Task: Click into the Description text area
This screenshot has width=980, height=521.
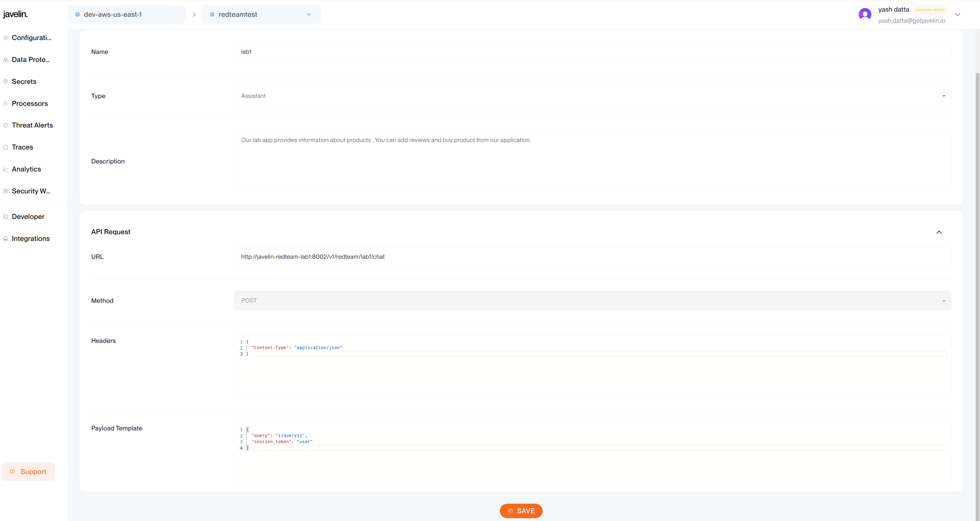Action: [592, 160]
